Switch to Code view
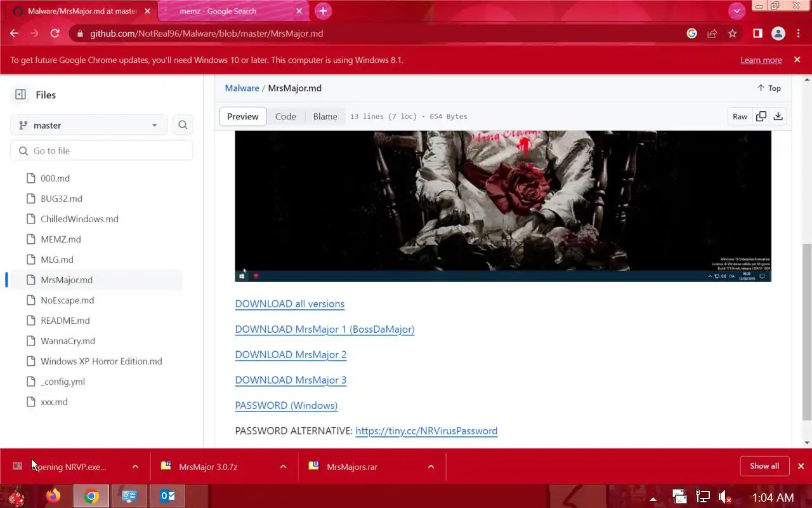812x508 pixels. tap(285, 116)
